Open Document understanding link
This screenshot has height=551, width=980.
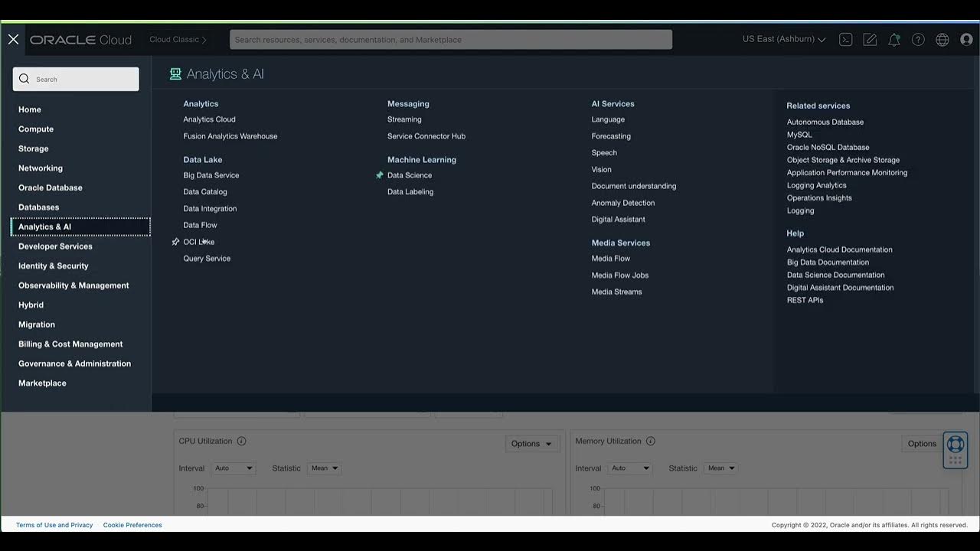tap(634, 186)
